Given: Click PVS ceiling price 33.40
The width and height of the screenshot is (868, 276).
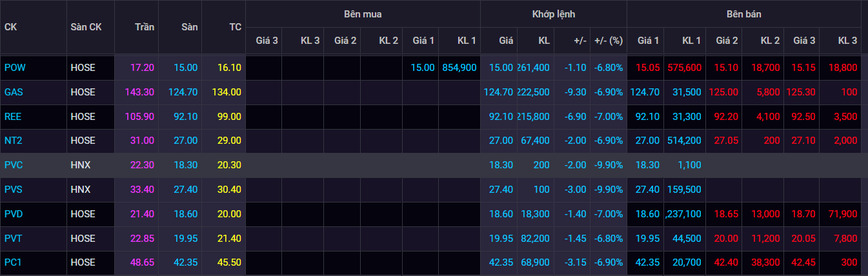Looking at the screenshot, I should click(x=143, y=190).
